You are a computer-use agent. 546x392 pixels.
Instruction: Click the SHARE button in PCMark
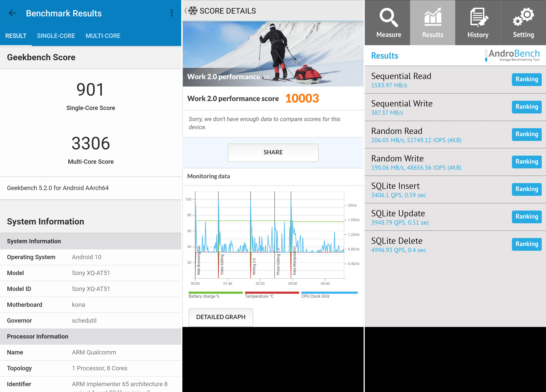[273, 153]
